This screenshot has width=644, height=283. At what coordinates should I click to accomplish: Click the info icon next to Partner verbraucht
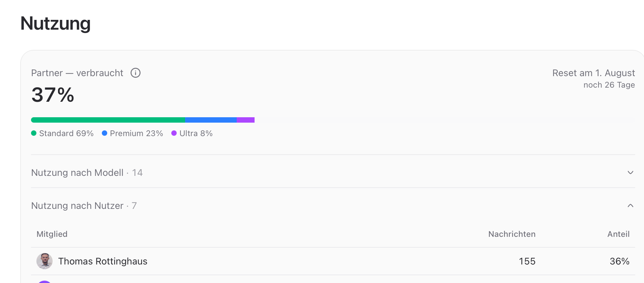[136, 73]
